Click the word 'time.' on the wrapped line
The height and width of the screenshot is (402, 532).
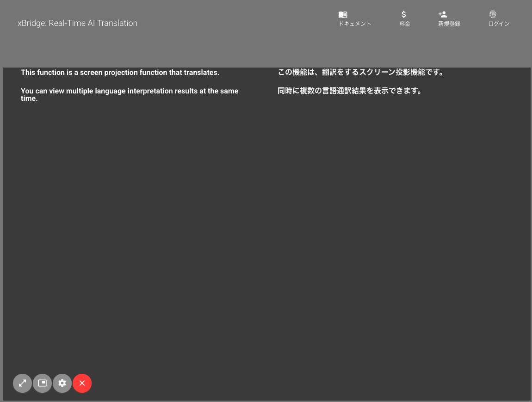(29, 99)
